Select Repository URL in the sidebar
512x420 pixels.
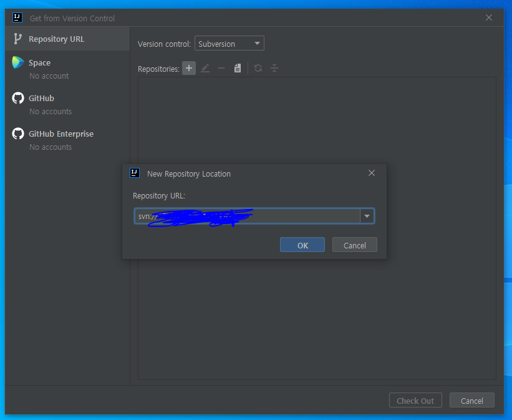click(67, 39)
